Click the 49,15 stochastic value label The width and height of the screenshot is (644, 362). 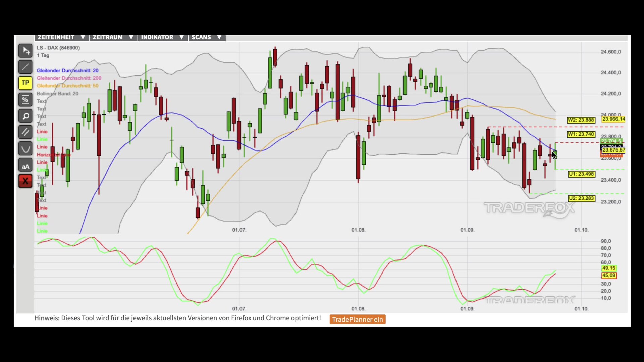click(609, 268)
